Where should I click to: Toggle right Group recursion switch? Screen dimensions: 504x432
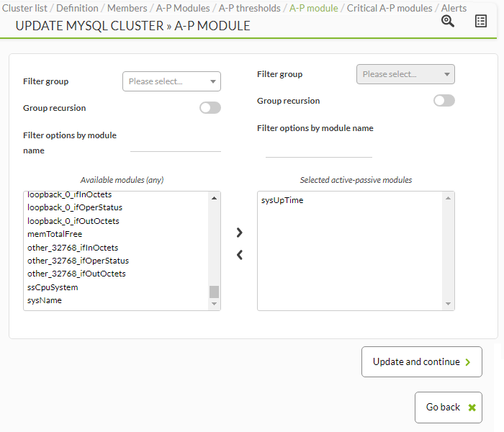pos(444,101)
